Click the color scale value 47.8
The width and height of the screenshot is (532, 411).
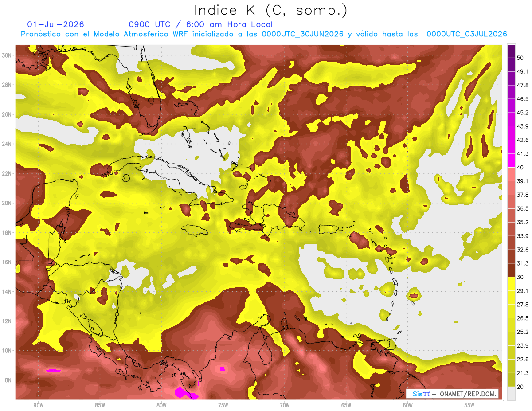pos(523,85)
